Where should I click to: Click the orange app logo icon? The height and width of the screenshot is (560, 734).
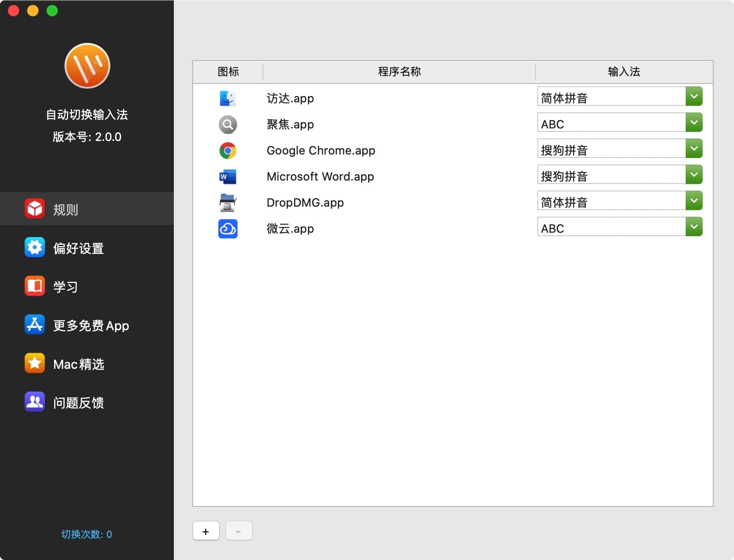[87, 66]
